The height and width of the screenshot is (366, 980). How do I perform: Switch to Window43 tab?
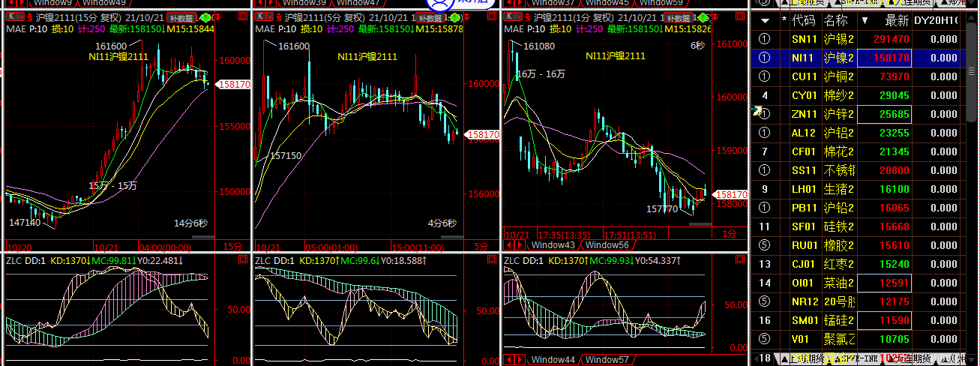pyautogui.click(x=553, y=245)
